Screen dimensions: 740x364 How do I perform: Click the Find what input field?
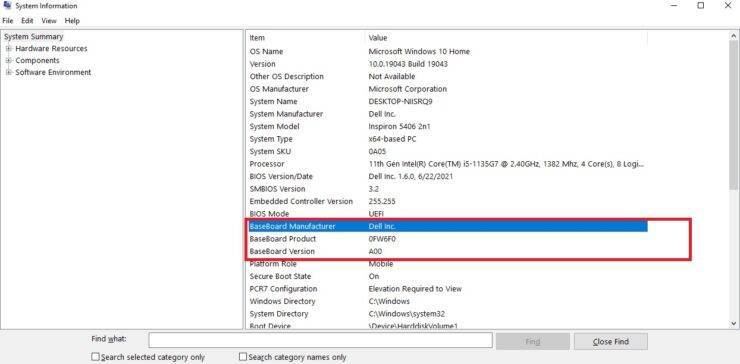coord(320,340)
